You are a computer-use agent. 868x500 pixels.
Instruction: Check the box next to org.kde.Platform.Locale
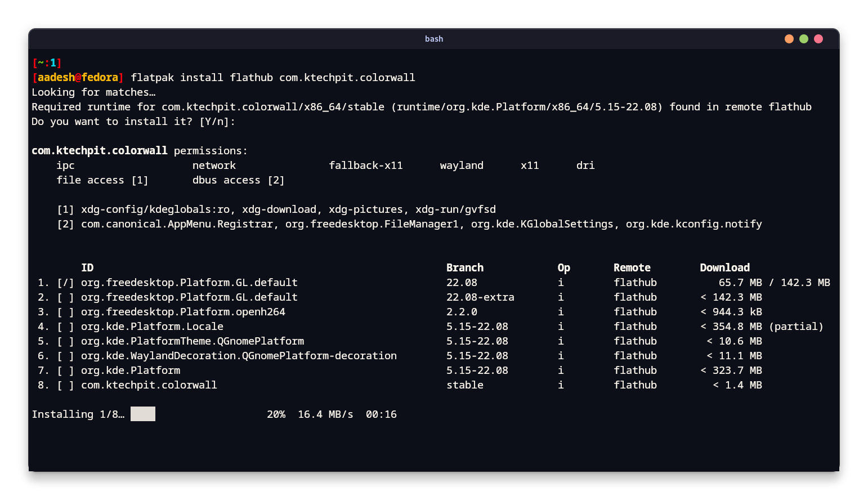(65, 326)
